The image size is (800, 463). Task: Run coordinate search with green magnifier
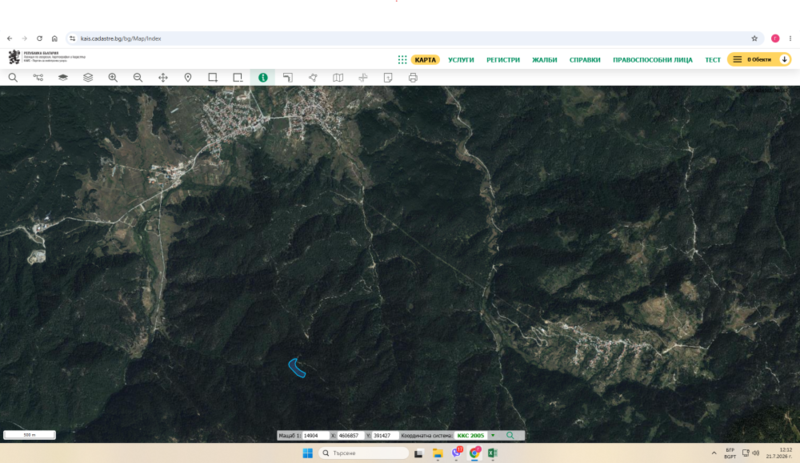[x=510, y=435]
